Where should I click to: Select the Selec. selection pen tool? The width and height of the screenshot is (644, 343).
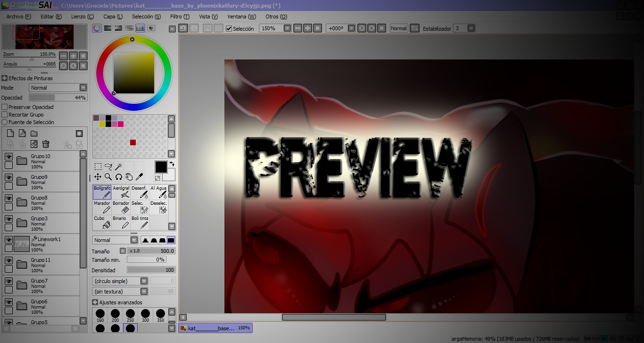click(x=140, y=207)
